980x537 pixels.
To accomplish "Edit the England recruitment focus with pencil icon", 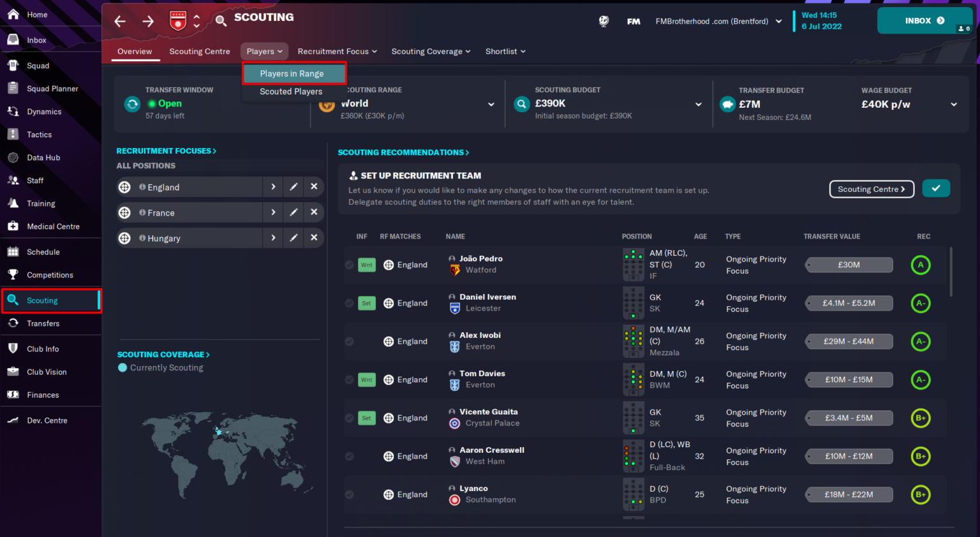I will [x=293, y=186].
